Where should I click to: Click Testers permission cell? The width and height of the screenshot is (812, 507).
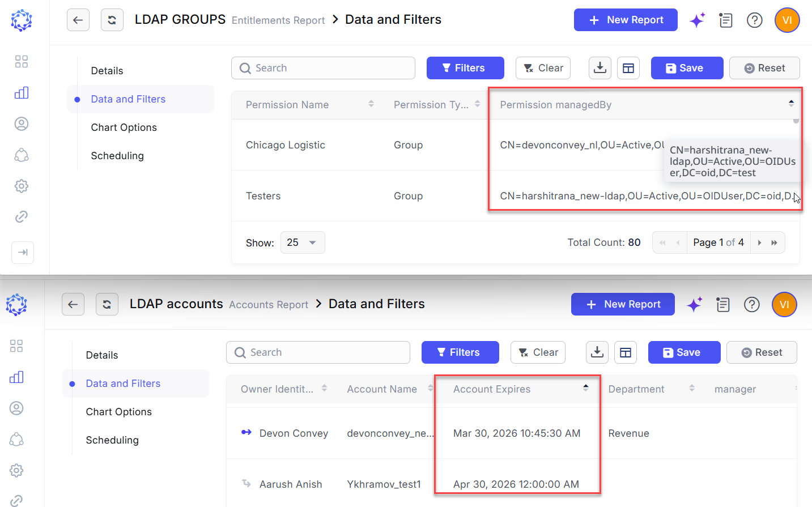click(x=263, y=196)
